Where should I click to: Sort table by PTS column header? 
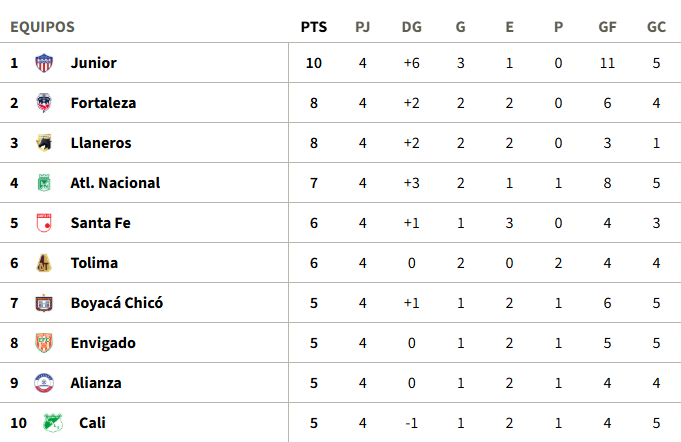(x=314, y=27)
